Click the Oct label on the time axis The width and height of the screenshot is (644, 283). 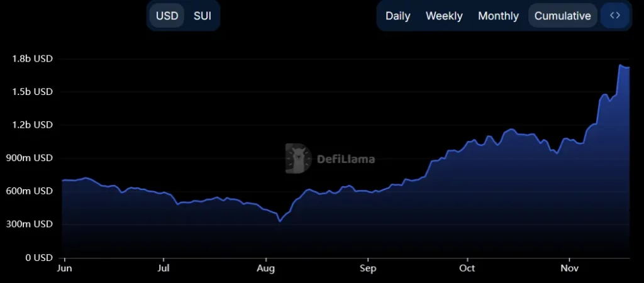click(467, 269)
